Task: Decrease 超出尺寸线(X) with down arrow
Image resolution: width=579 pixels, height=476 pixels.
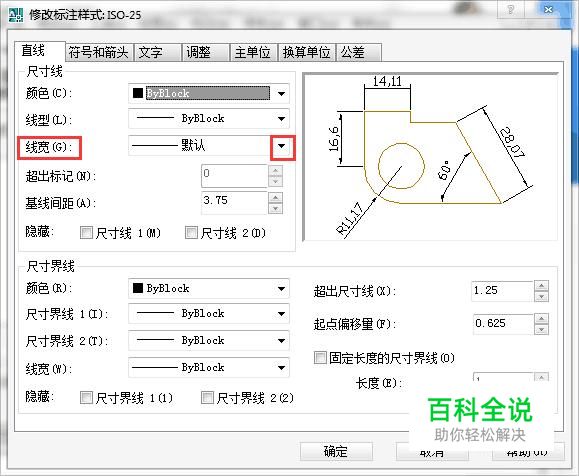Action: click(542, 297)
